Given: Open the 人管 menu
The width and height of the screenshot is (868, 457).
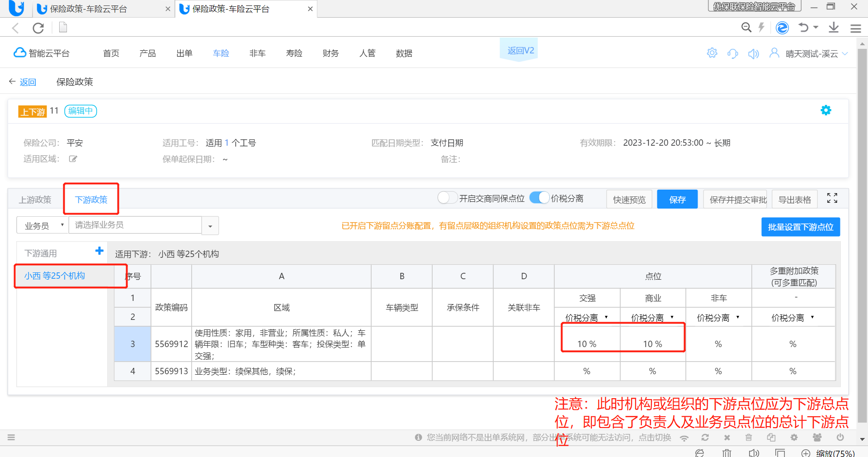Looking at the screenshot, I should [368, 53].
